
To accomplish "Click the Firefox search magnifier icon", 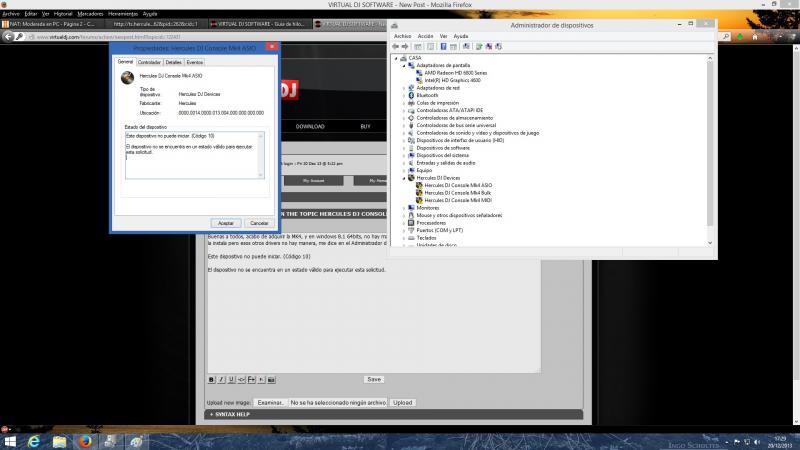I will (x=726, y=37).
